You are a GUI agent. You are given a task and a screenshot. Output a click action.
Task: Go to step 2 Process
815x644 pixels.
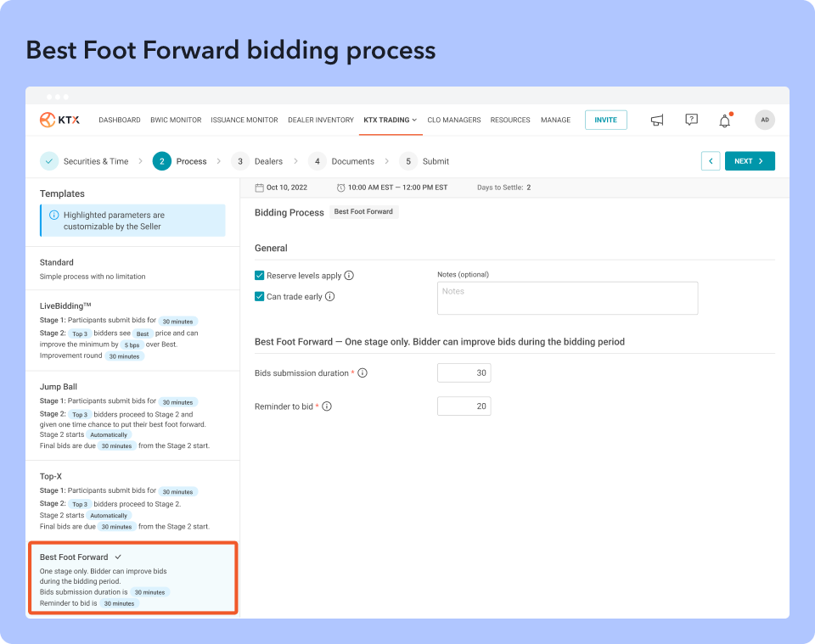pos(179,161)
